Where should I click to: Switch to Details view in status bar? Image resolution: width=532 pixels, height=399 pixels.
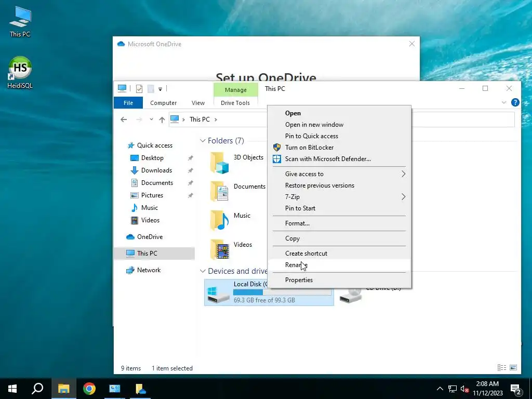point(502,367)
